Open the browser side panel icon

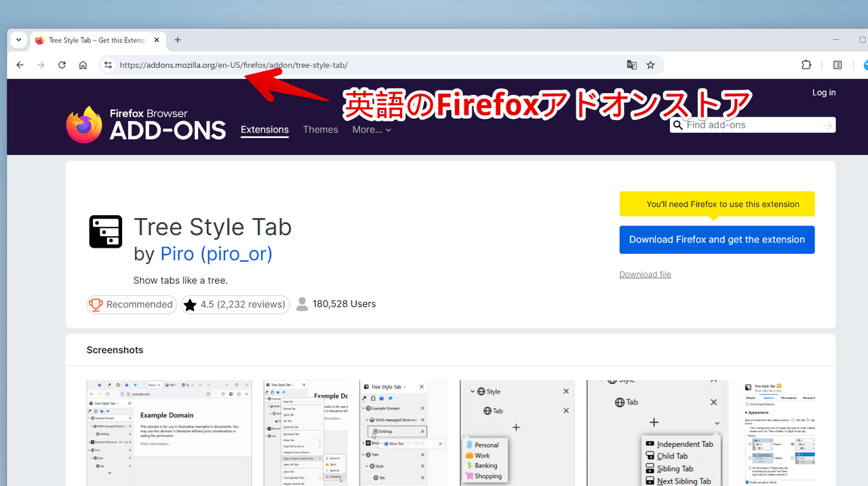pyautogui.click(x=837, y=65)
